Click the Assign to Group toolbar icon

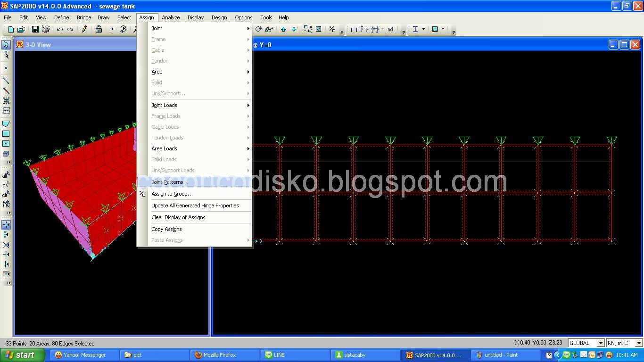[x=332, y=29]
